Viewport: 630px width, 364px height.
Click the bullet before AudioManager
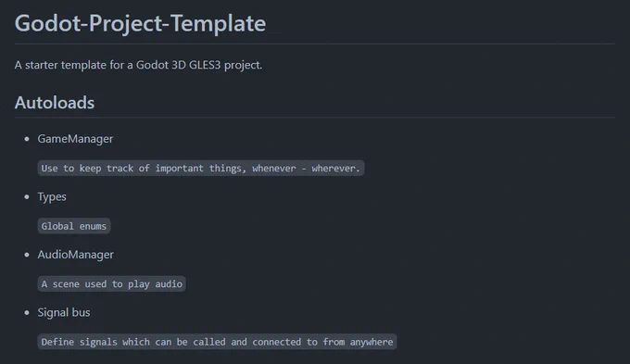tap(27, 255)
